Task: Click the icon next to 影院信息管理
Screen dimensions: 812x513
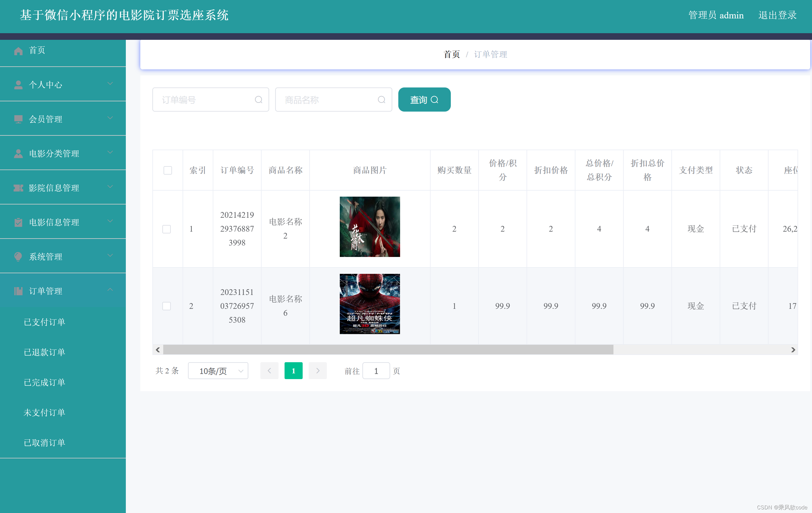Action: click(18, 188)
